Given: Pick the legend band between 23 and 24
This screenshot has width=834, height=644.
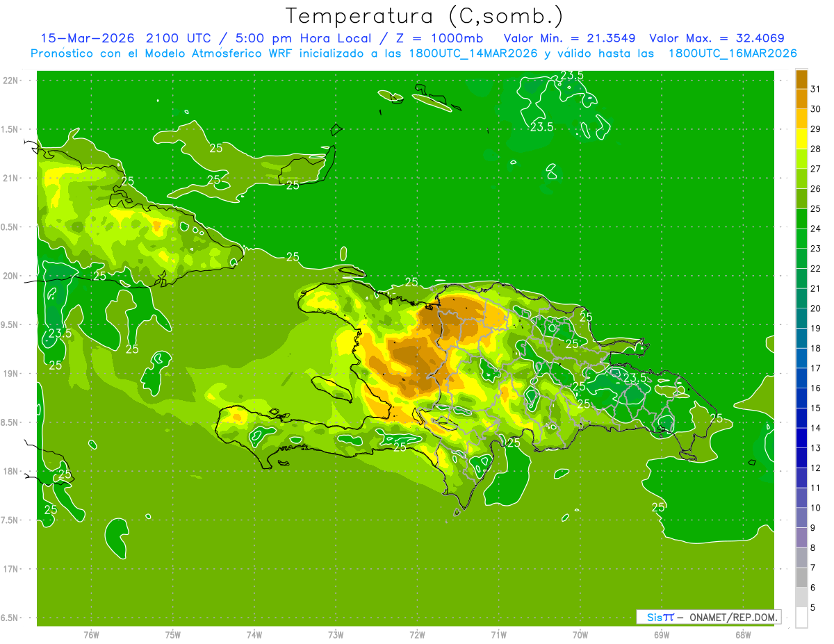Looking at the screenshot, I should point(801,238).
